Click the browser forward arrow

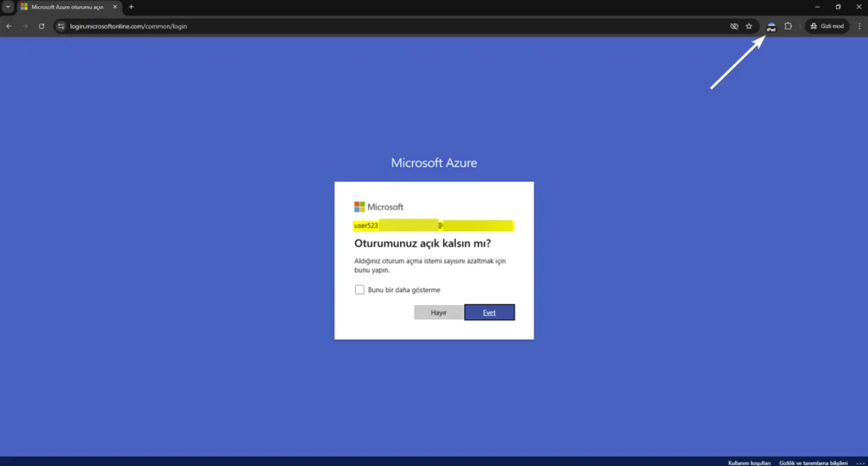25,26
